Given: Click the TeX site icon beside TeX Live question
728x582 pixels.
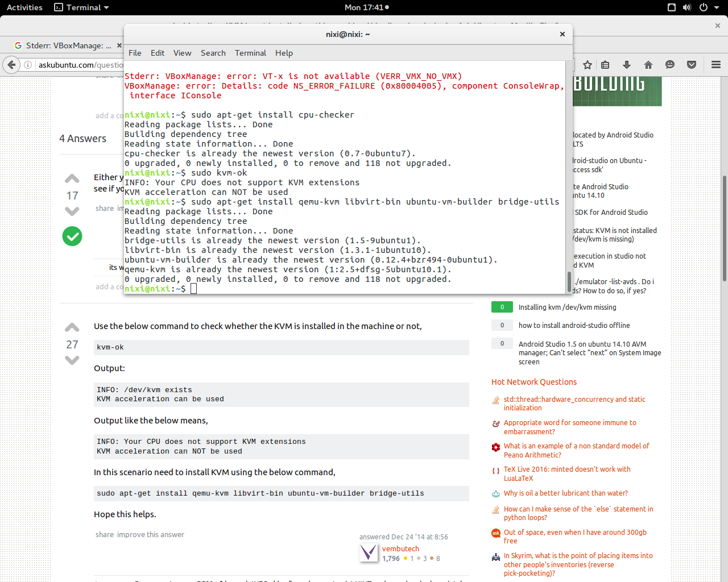Looking at the screenshot, I should (x=496, y=471).
